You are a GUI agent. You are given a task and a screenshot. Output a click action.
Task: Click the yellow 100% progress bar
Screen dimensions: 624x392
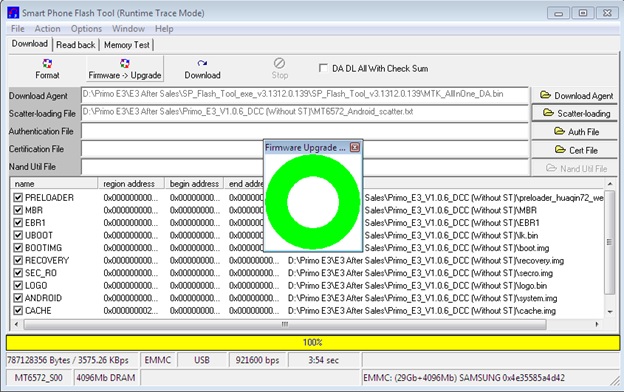[313, 342]
